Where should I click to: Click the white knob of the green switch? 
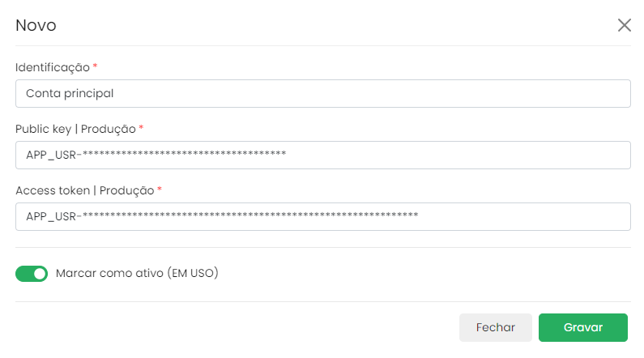click(40, 274)
